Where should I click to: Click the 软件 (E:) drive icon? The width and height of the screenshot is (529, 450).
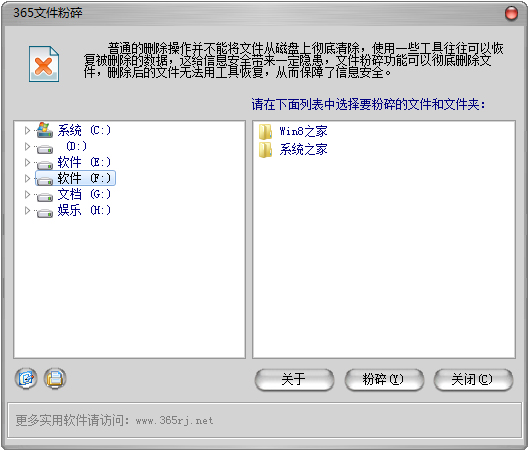pos(45,165)
